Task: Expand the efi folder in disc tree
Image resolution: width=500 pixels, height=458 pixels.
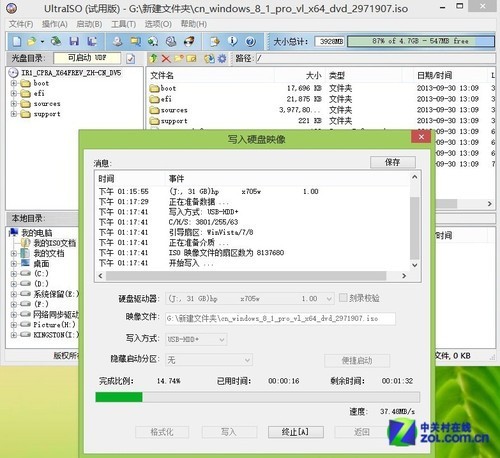Action: pos(14,93)
